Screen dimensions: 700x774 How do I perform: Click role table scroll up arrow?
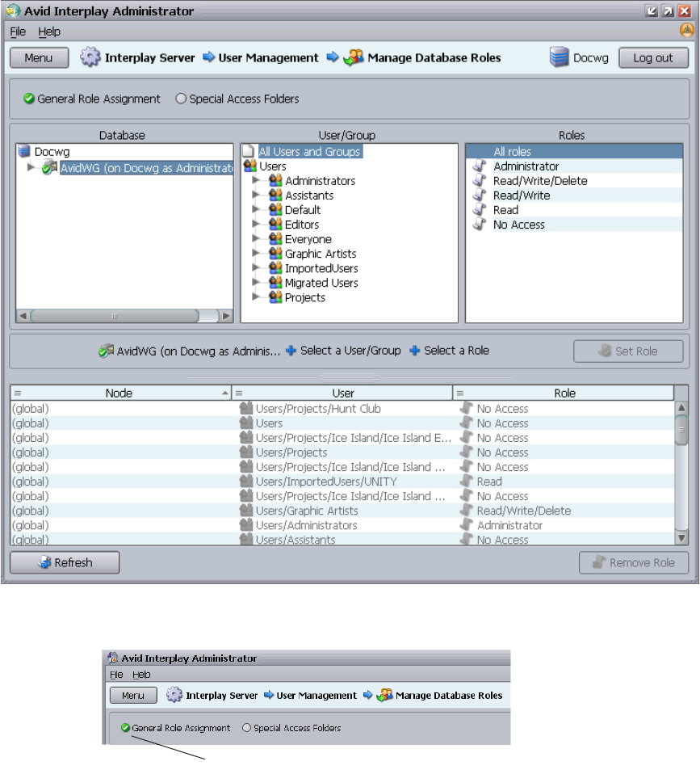click(681, 408)
